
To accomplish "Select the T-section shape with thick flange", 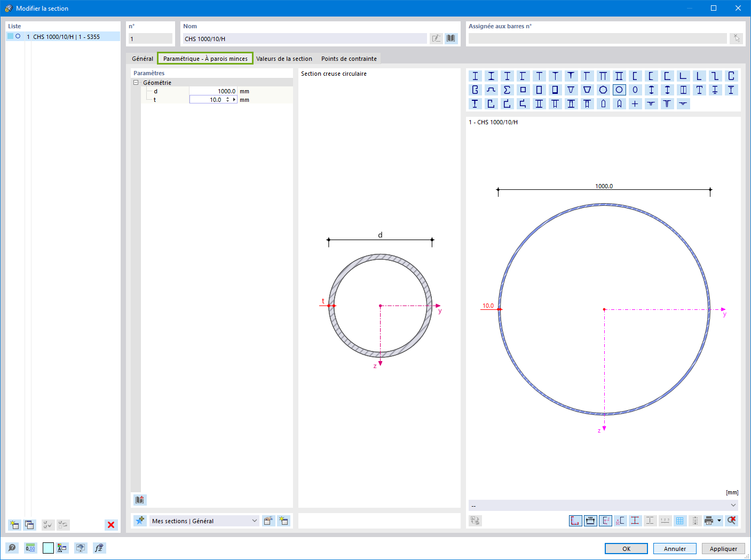I will point(571,76).
